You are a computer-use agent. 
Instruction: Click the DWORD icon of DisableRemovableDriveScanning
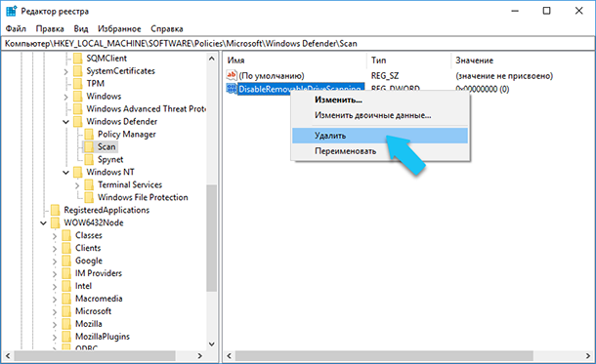232,89
